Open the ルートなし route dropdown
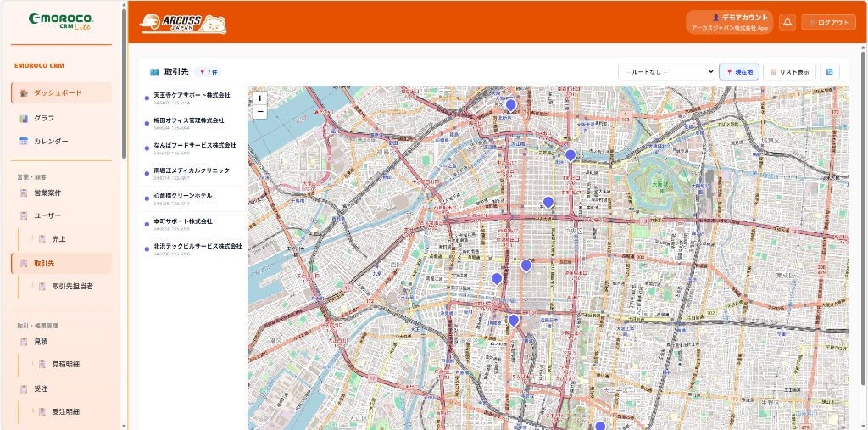 pos(666,71)
